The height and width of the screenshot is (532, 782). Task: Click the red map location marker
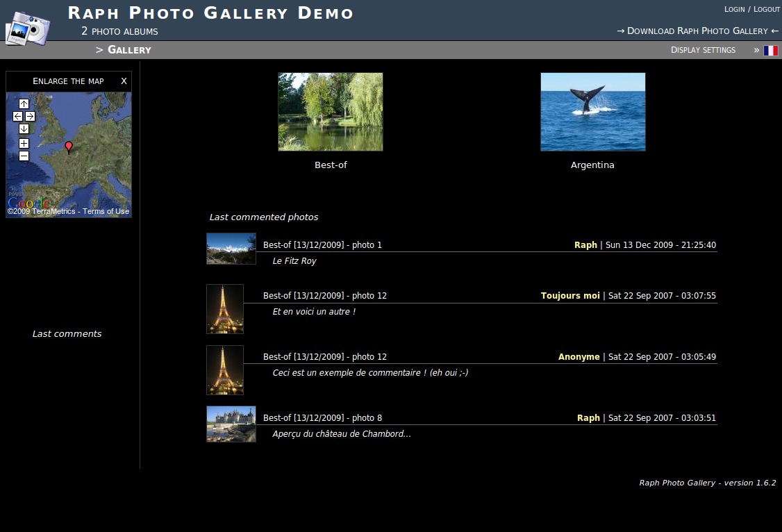pos(68,147)
